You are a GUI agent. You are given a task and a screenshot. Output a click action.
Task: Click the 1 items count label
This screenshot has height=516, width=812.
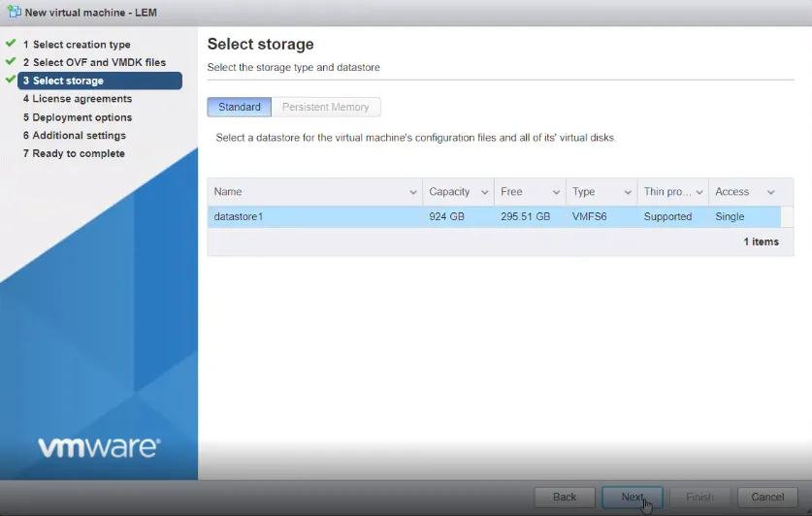pos(761,242)
